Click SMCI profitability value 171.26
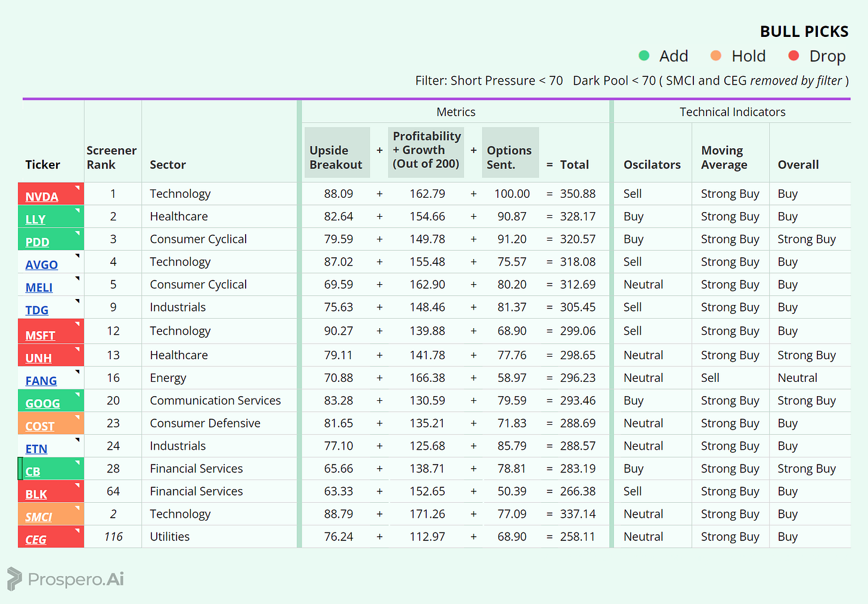This screenshot has width=868, height=604. [427, 513]
